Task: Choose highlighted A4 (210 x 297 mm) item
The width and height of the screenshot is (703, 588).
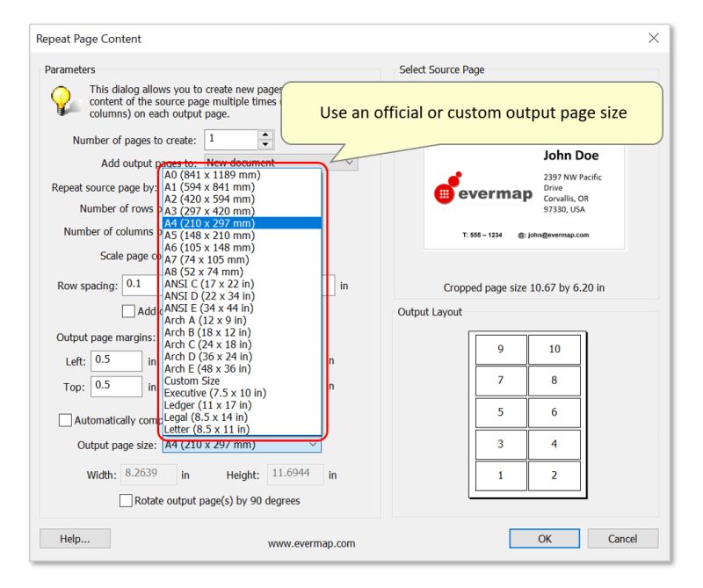Action: (243, 223)
